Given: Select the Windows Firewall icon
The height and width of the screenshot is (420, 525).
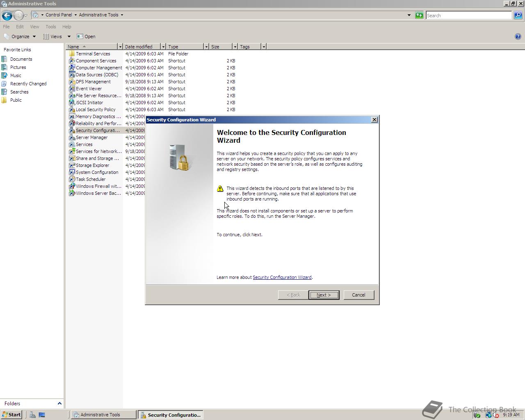Looking at the screenshot, I should coord(72,186).
